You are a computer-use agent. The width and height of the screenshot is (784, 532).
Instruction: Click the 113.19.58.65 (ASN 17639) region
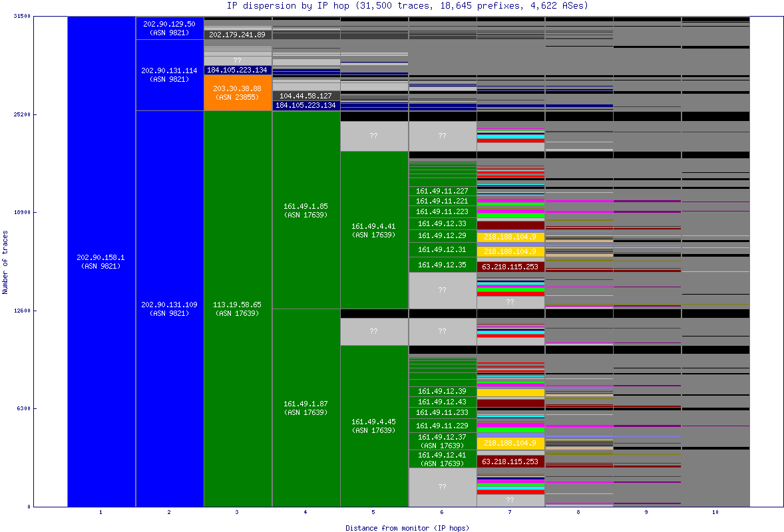(237, 308)
